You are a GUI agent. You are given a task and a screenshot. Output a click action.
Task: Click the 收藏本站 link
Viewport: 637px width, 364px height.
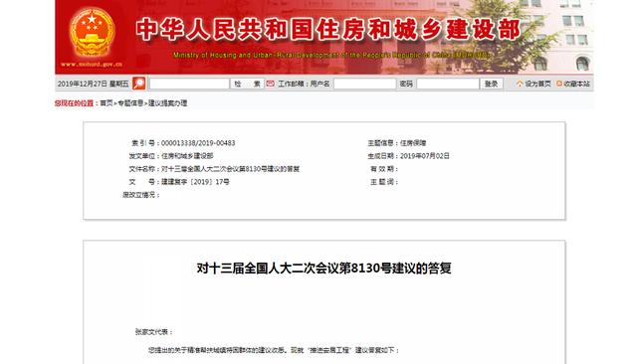click(x=576, y=84)
